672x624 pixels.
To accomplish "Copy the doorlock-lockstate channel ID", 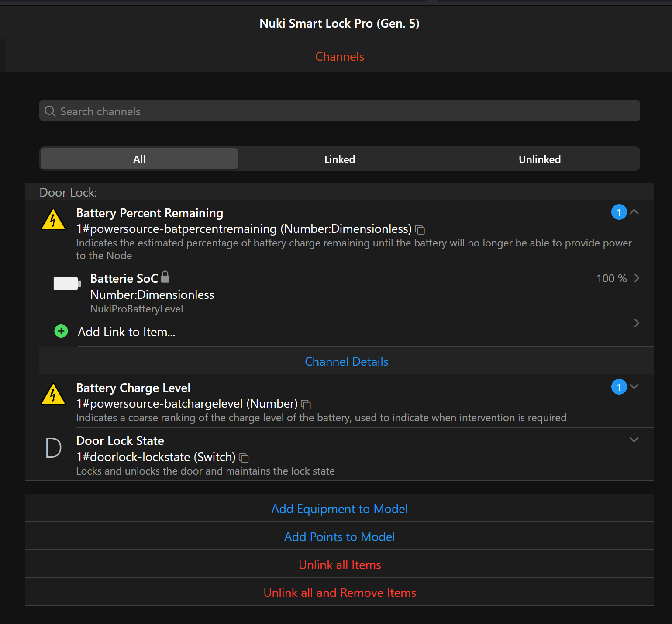I will tap(244, 458).
